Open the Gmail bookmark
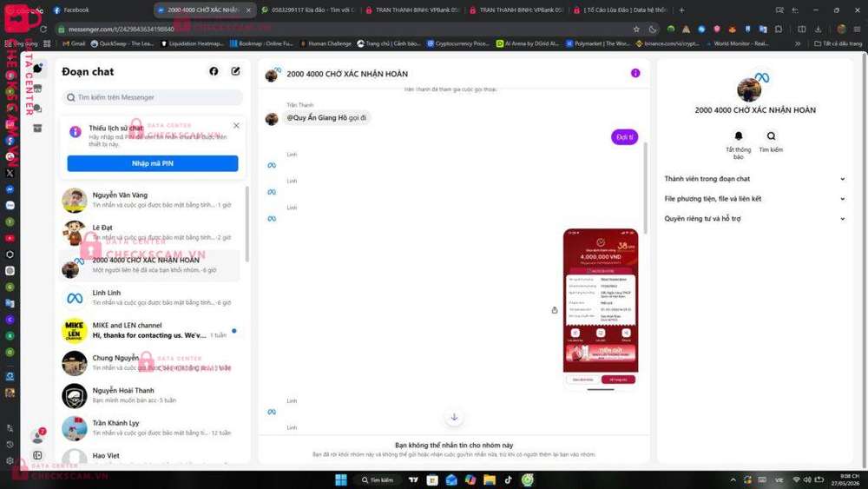Viewport: 868px width, 489px height. 74,43
